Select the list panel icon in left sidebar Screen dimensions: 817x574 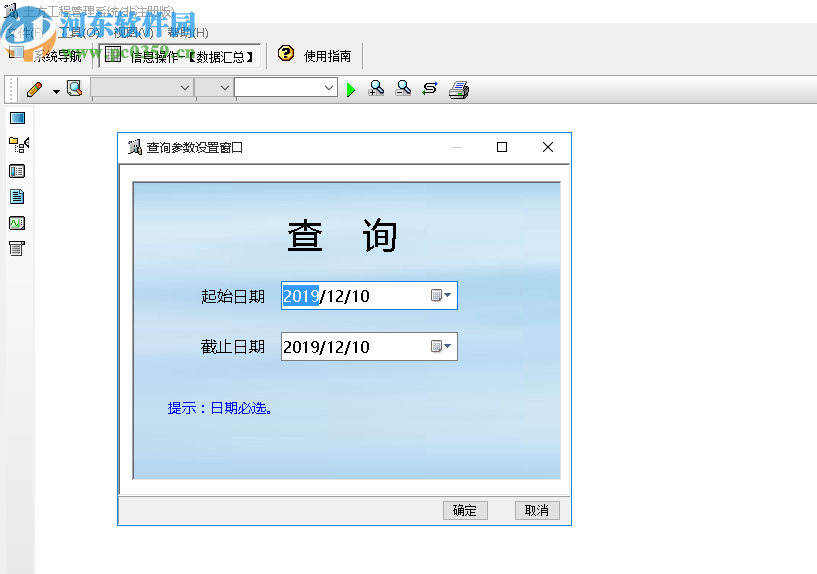tap(17, 171)
